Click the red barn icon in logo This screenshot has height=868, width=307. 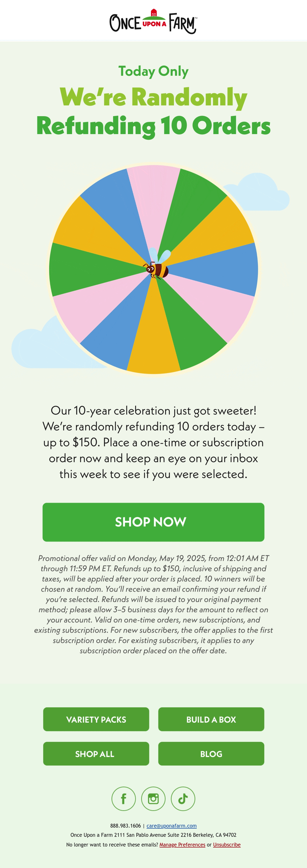[x=154, y=13]
